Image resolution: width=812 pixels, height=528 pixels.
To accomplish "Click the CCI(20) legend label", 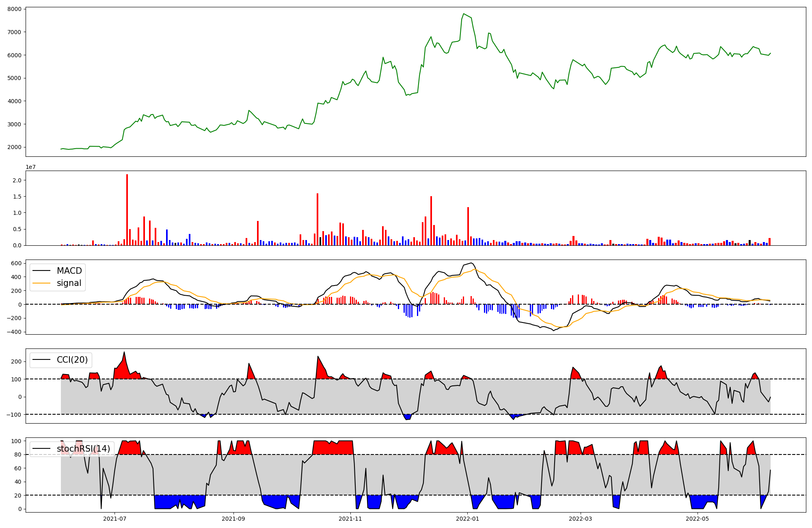I will (x=72, y=360).
